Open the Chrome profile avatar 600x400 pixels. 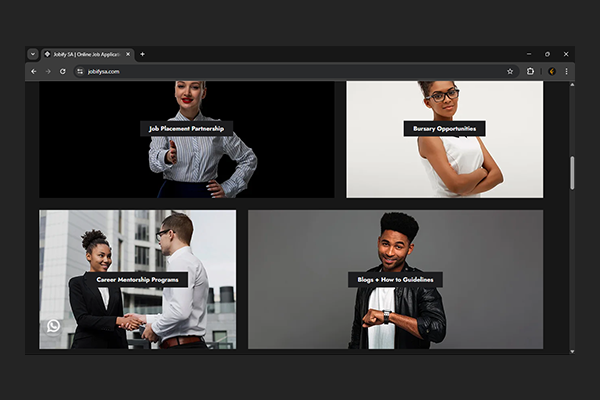(551, 72)
